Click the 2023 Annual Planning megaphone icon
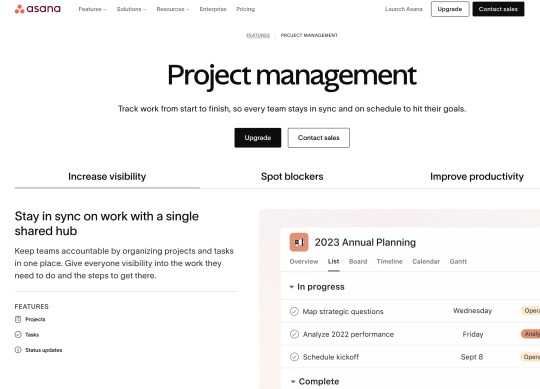Screen dimensions: 540x389 (x=299, y=242)
